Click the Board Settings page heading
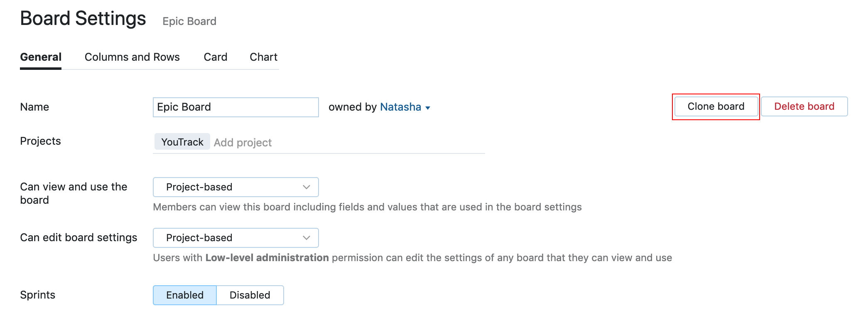Image resolution: width=868 pixels, height=321 pixels. click(x=83, y=18)
